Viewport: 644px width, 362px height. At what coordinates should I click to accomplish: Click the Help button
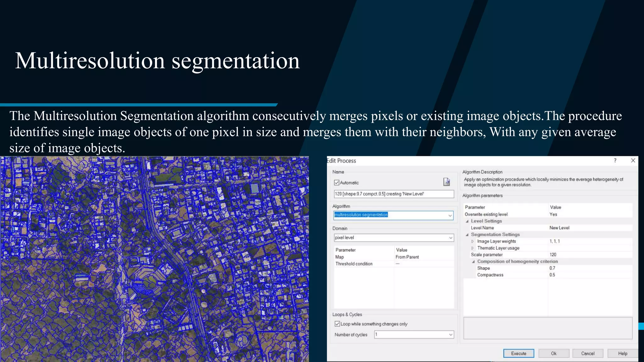pyautogui.click(x=623, y=353)
